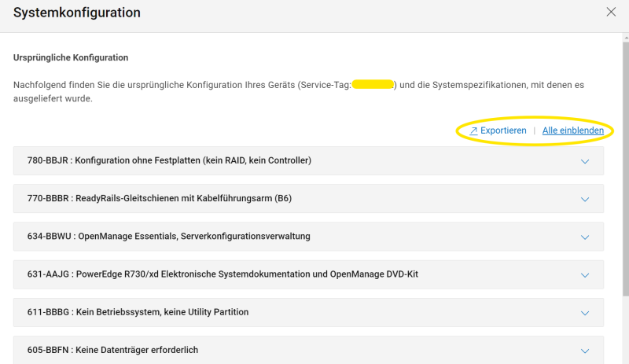629x364 pixels.
Task: Click the vertical scrollbar thumb
Action: (x=626, y=168)
